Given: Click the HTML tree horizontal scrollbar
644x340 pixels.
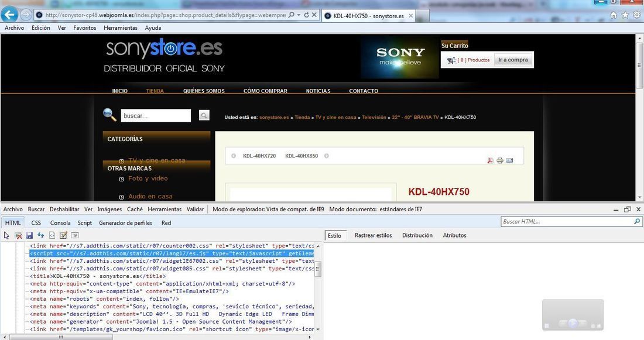Looking at the screenshot, I should (61, 337).
